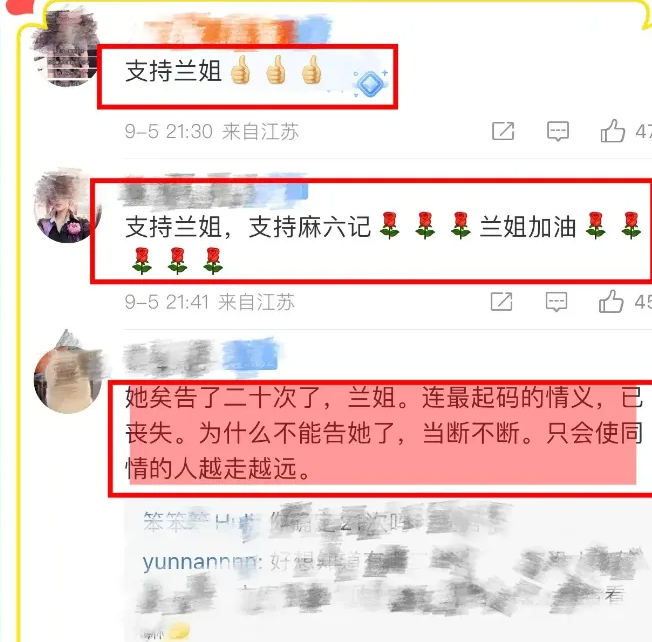Open second commenter's avatar with flower

[67, 206]
